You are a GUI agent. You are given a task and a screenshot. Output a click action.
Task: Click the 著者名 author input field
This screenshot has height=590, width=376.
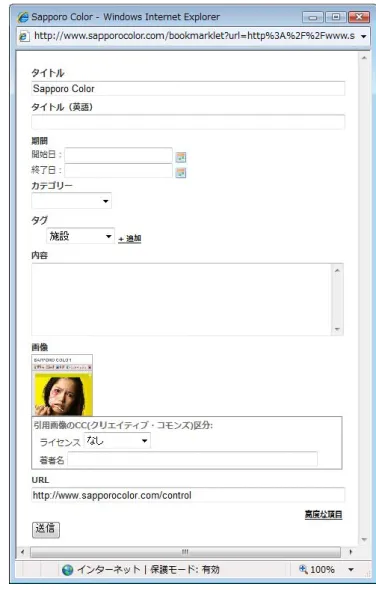point(192,459)
